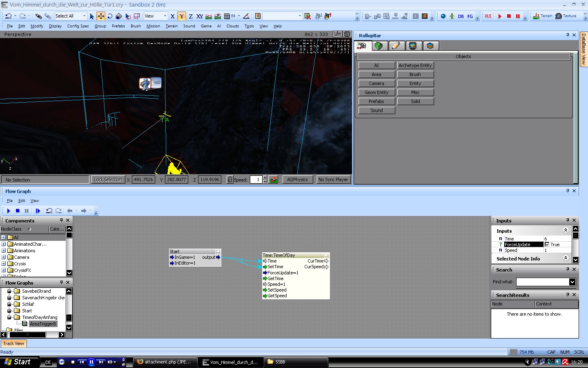
Task: Open the Display settings tab in RollupBar
Action: pyautogui.click(x=413, y=46)
